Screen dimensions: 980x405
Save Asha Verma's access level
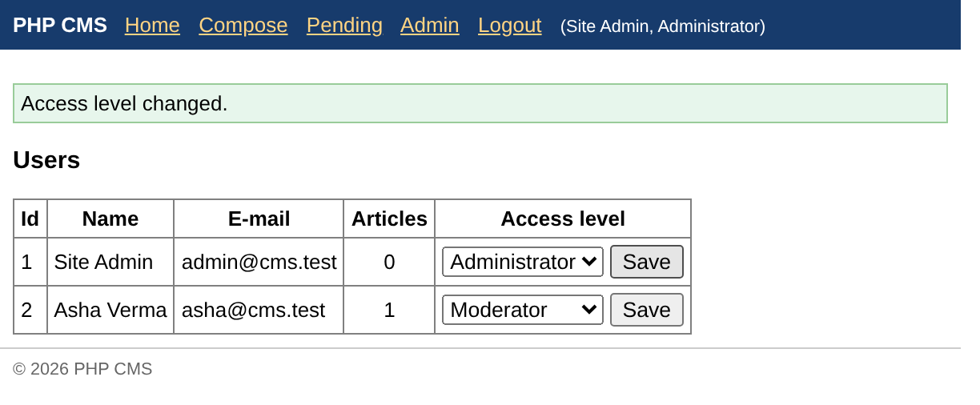[647, 310]
